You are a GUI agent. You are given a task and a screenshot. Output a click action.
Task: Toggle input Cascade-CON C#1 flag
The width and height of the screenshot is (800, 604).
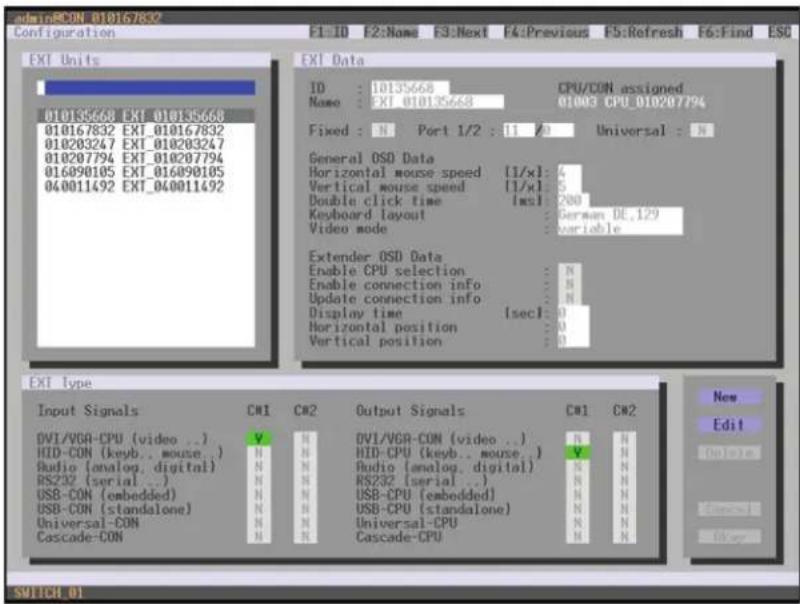[x=259, y=537]
